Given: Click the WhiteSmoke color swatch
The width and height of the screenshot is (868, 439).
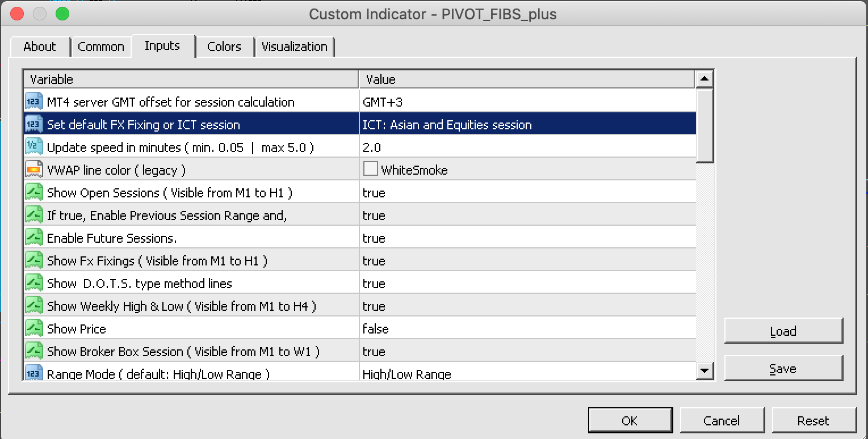Looking at the screenshot, I should coord(371,169).
